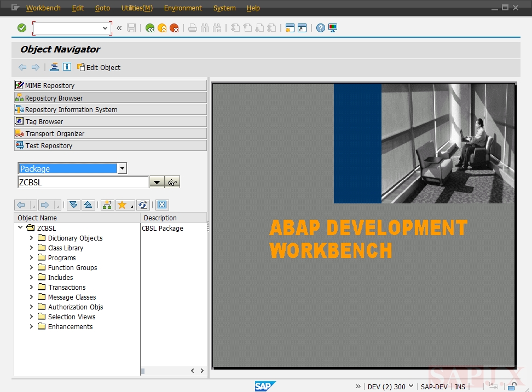Open the Workbench menu
The width and height of the screenshot is (532, 392).
[43, 8]
